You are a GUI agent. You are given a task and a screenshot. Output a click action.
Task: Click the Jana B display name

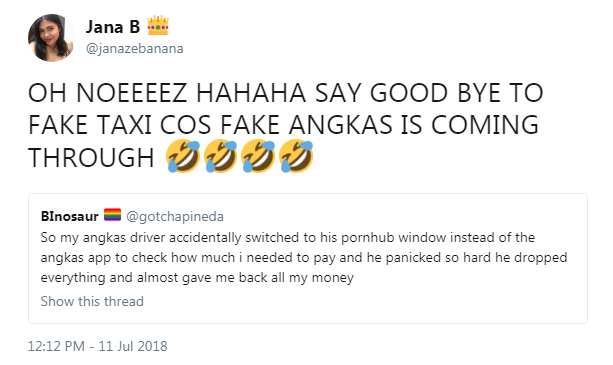point(113,27)
